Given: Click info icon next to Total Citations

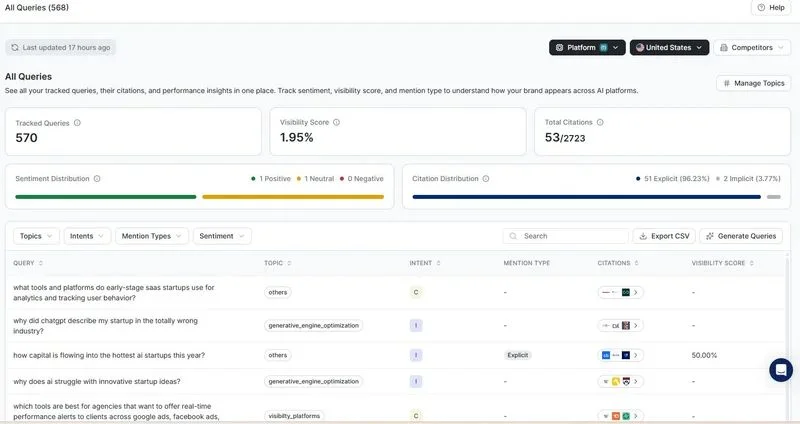Looking at the screenshot, I should coord(600,122).
